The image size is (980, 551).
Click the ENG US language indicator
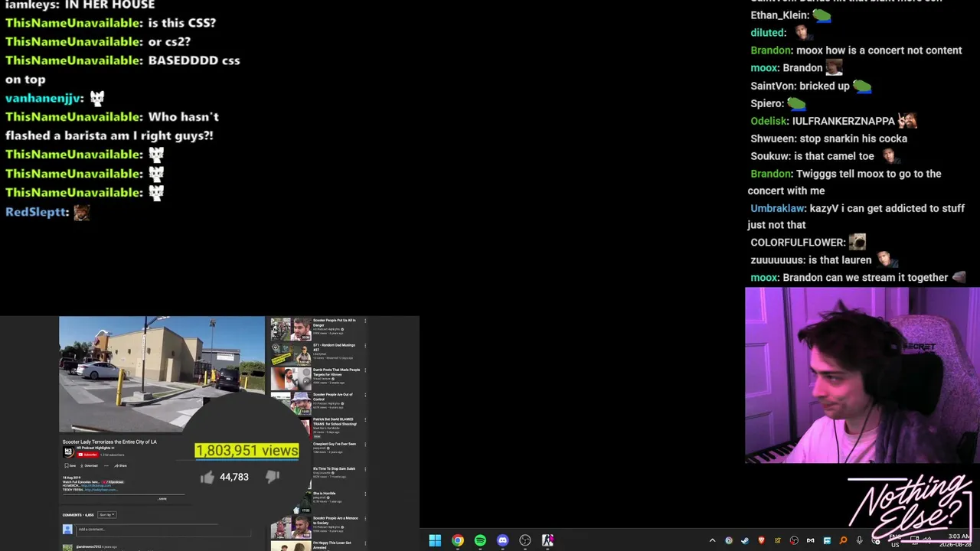(x=895, y=541)
